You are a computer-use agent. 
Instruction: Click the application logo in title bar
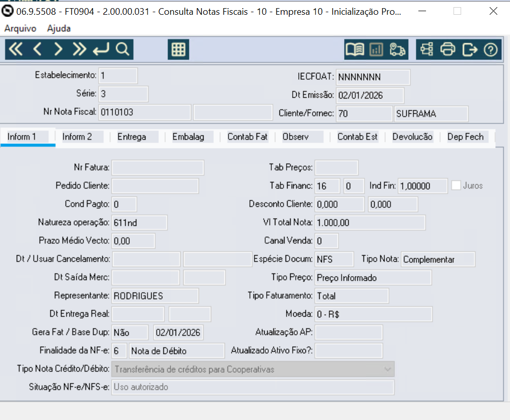[x=7, y=11]
